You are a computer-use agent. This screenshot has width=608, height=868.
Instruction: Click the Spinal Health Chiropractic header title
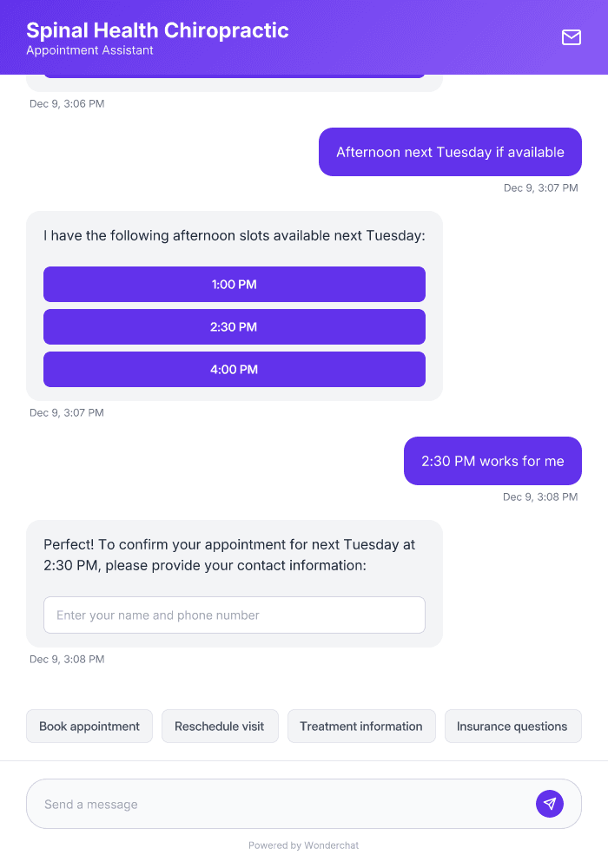point(157,30)
